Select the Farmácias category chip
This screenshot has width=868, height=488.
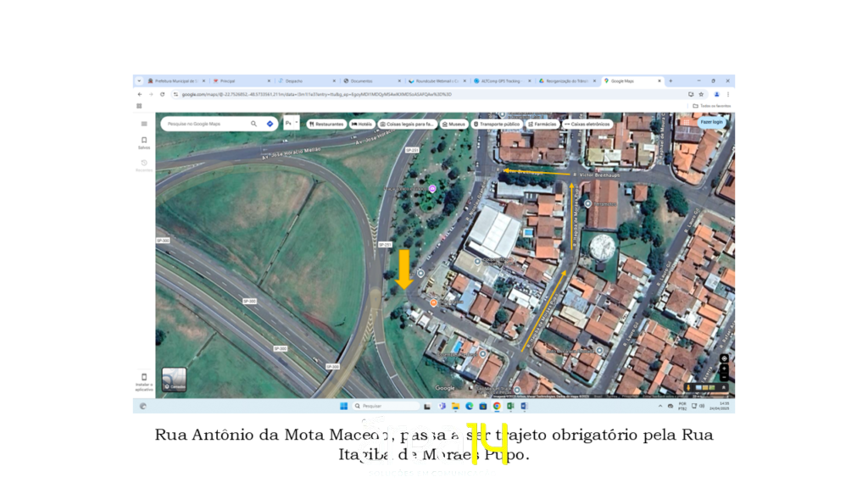point(542,124)
